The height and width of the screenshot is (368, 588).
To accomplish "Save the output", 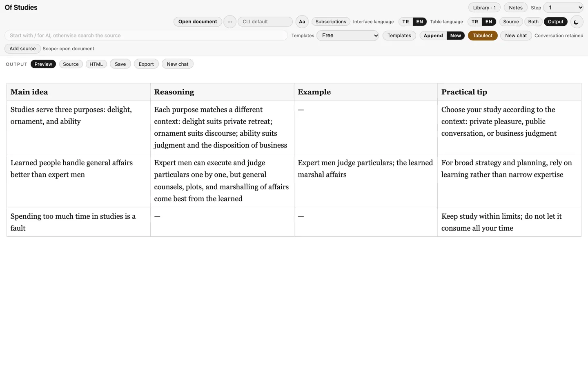I will click(x=120, y=64).
